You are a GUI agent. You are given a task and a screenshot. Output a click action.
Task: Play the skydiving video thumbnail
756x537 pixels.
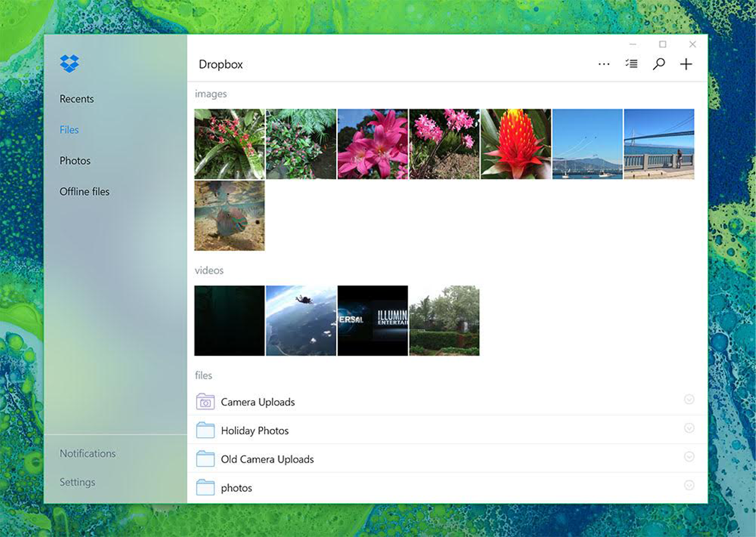[301, 321]
